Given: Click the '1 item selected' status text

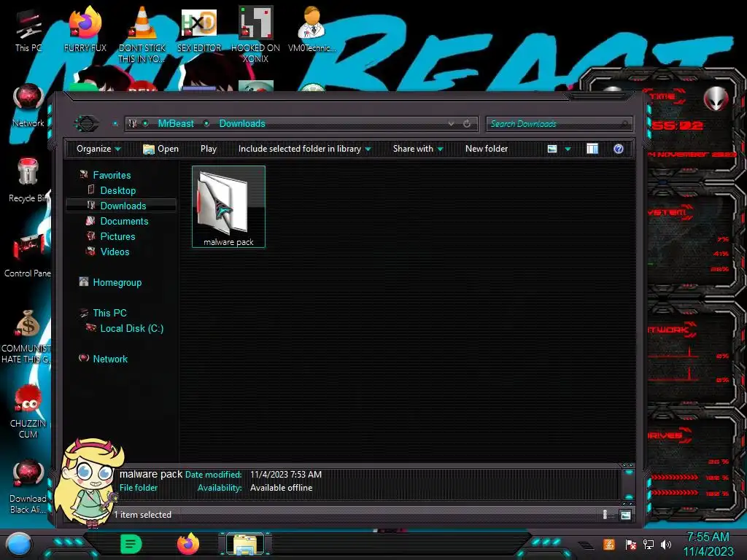Looking at the screenshot, I should point(142,515).
